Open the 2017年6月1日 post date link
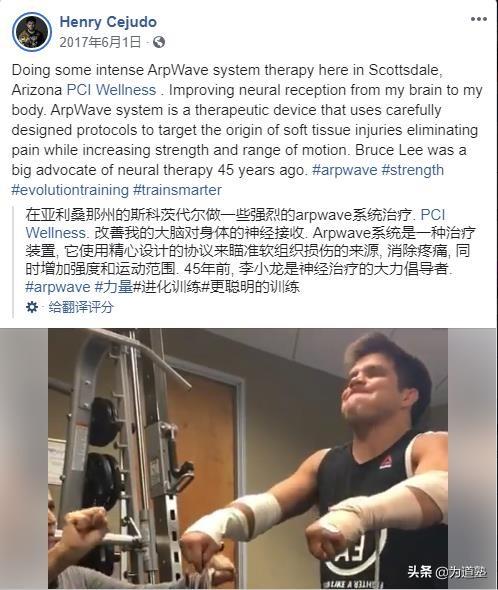This screenshot has width=498, height=590. [101, 42]
